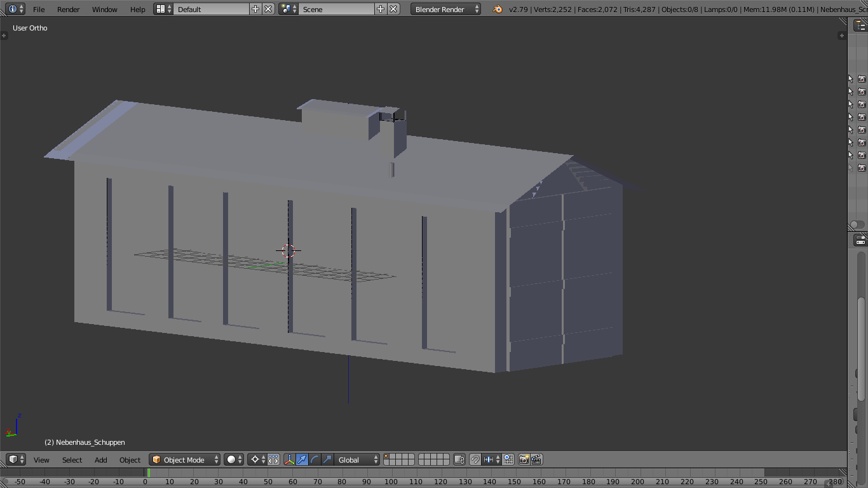This screenshot has width=868, height=488.
Task: Click the OpenGL render image camera icon
Action: click(x=524, y=459)
